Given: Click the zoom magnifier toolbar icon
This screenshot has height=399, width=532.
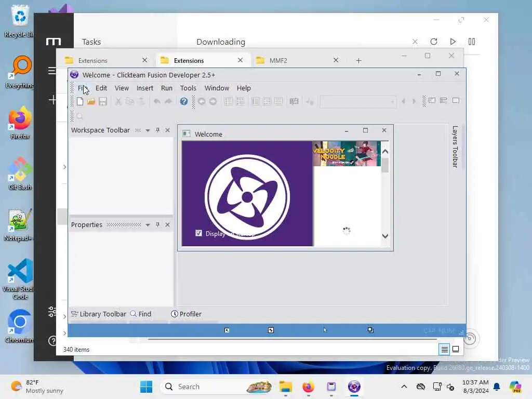Looking at the screenshot, I should [x=79, y=116].
